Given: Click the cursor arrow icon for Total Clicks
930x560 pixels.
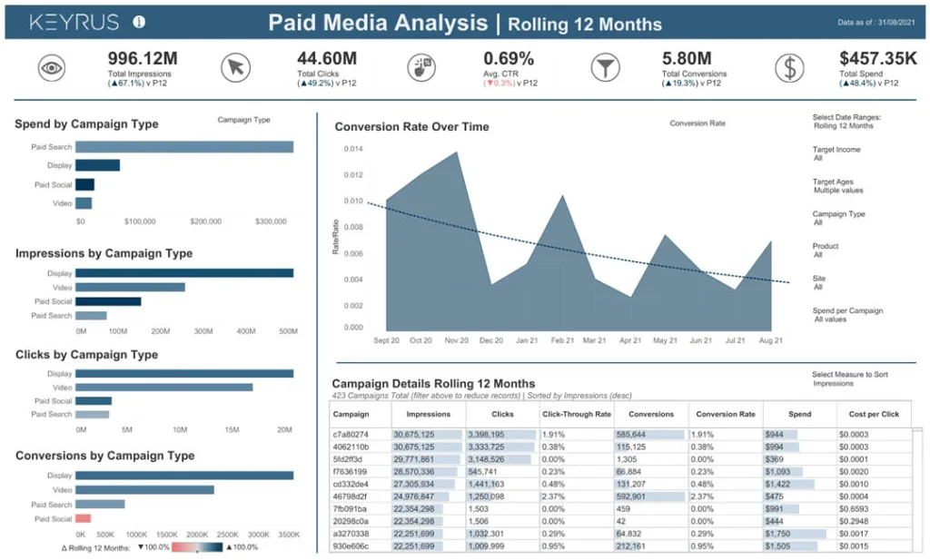Looking at the screenshot, I should click(x=235, y=67).
